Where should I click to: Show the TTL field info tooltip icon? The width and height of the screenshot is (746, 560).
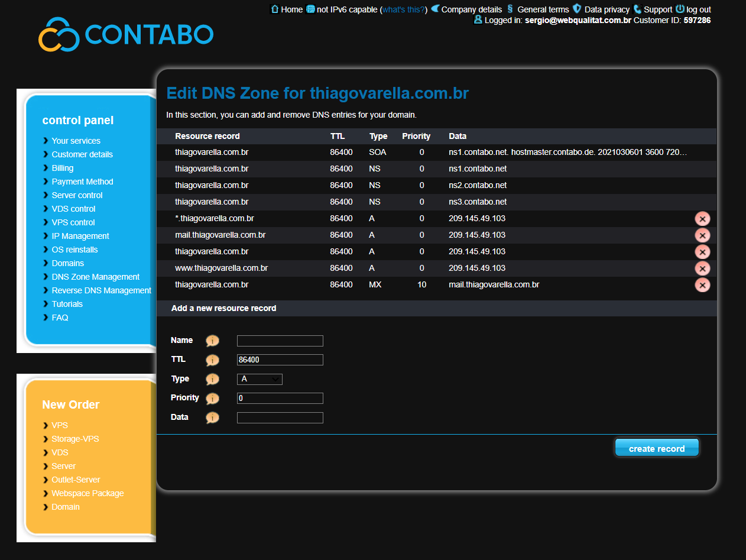(x=212, y=360)
